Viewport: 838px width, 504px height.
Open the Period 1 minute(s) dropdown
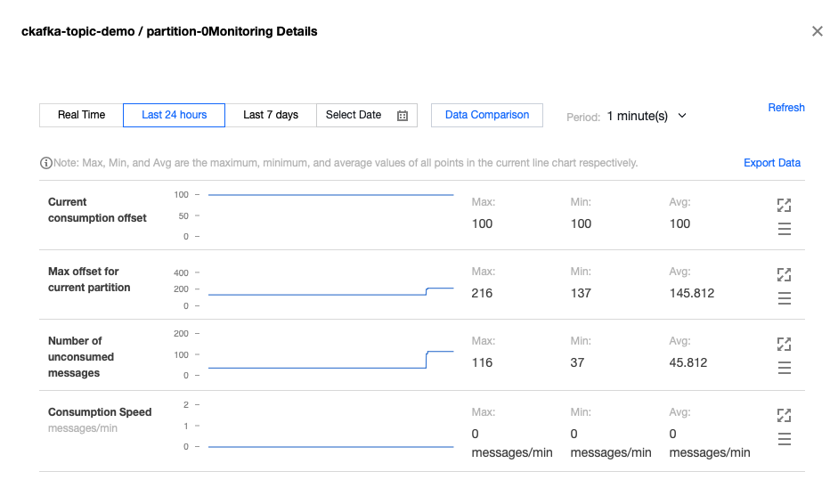647,116
